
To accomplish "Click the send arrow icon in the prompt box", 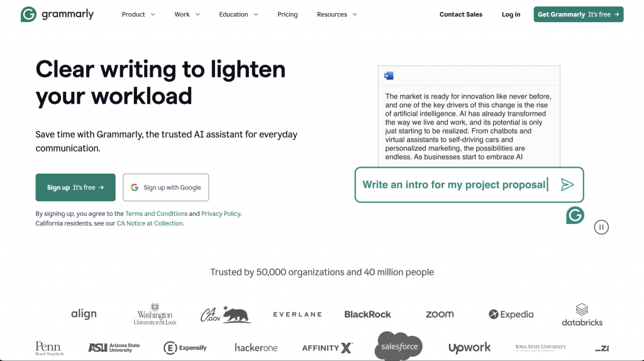I will pyautogui.click(x=567, y=185).
